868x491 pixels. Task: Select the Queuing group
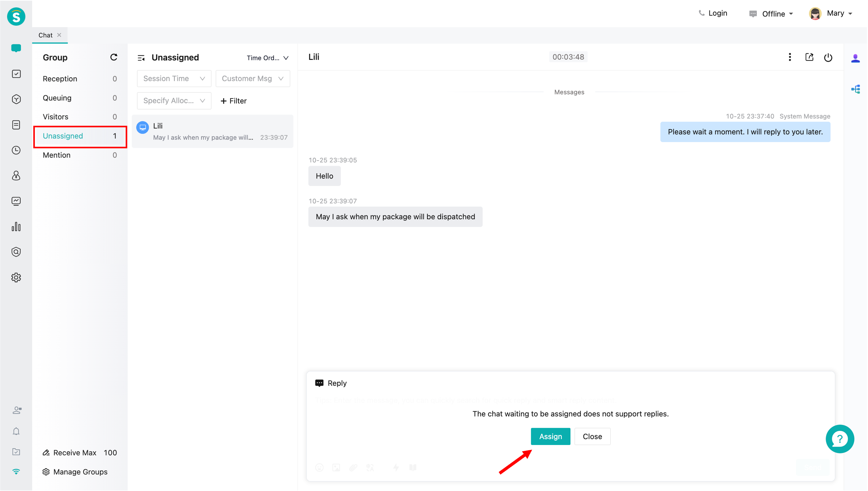[57, 98]
